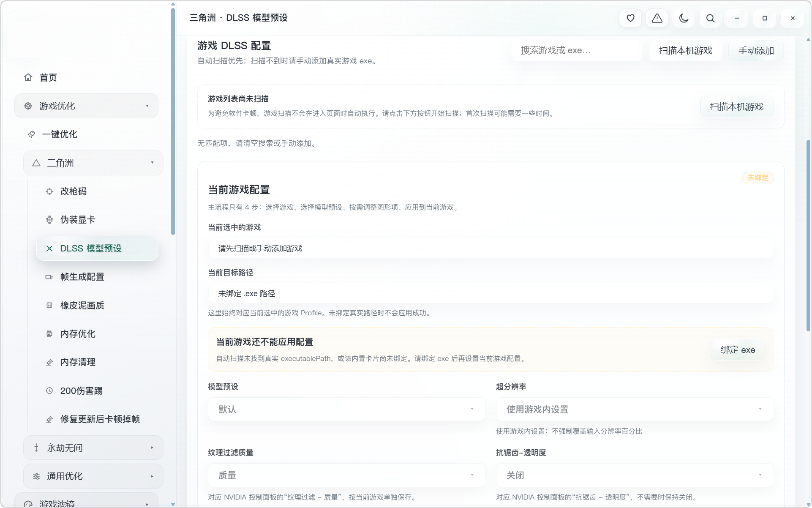Click the triangle icon beside 三角洲
Image resolution: width=812 pixels, height=508 pixels.
click(x=36, y=163)
